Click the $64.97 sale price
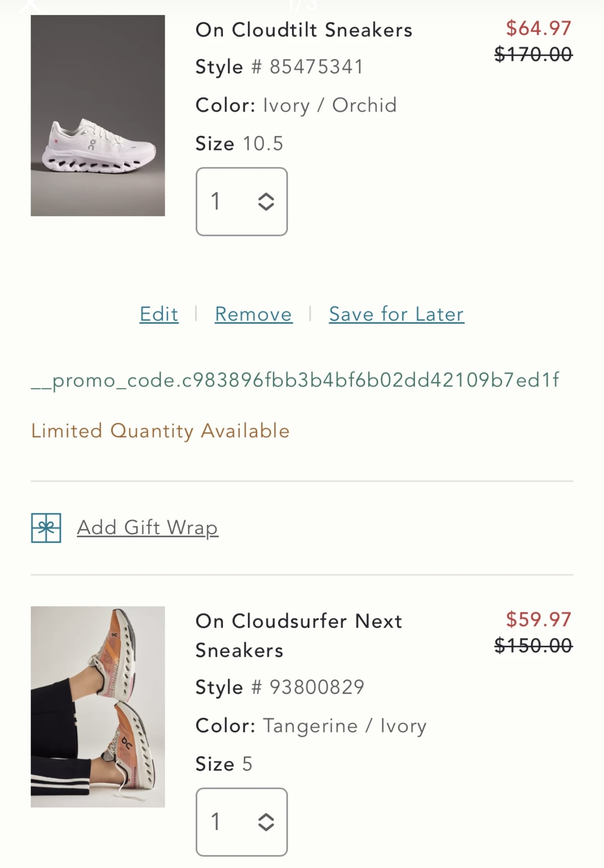 [538, 28]
